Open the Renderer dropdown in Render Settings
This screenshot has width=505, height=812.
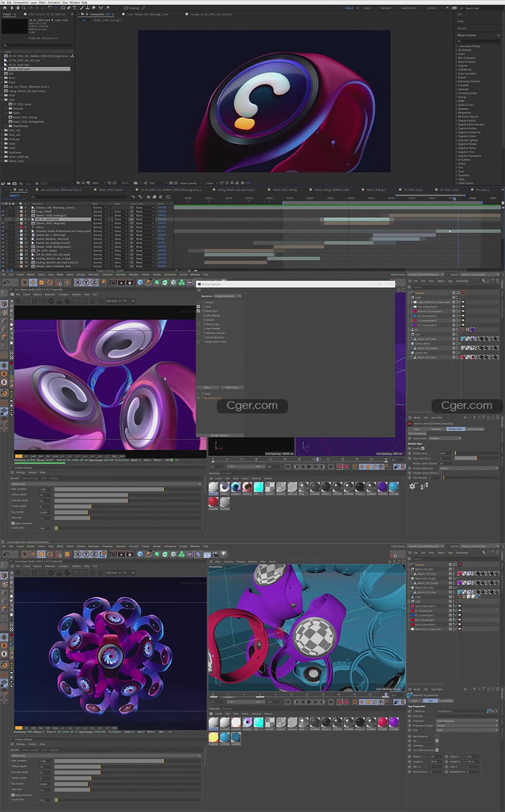pyautogui.click(x=228, y=296)
